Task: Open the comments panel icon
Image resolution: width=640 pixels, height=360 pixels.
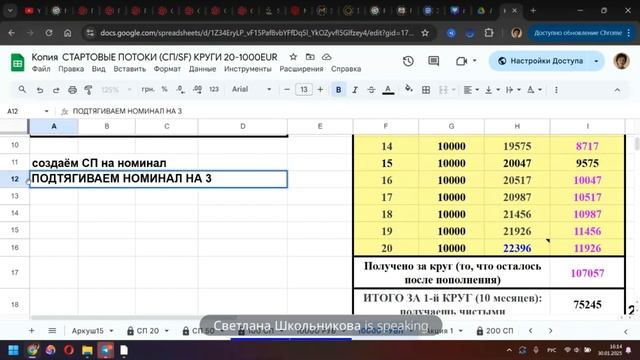Action: [433, 61]
